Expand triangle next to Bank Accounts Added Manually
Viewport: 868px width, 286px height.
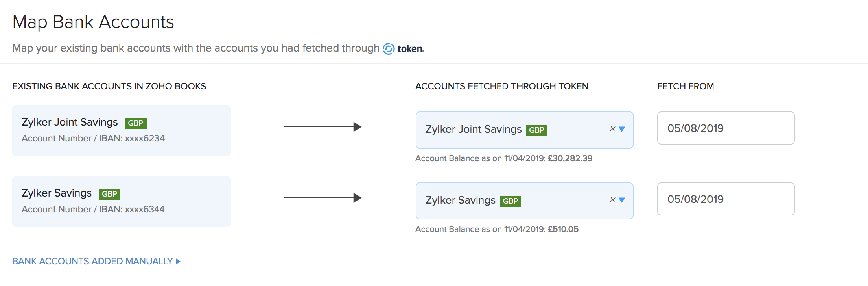178,261
